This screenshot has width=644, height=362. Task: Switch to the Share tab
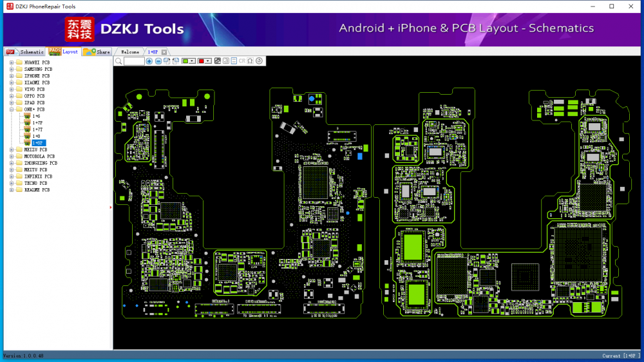(x=97, y=52)
